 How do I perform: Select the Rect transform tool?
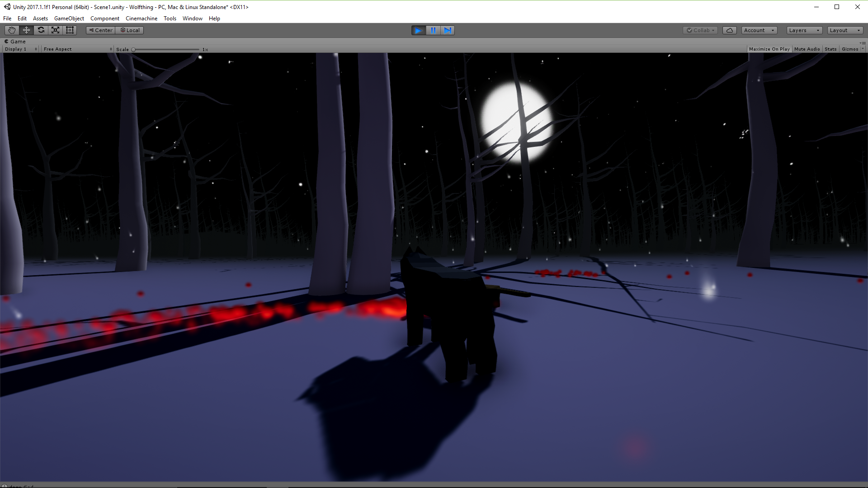70,30
